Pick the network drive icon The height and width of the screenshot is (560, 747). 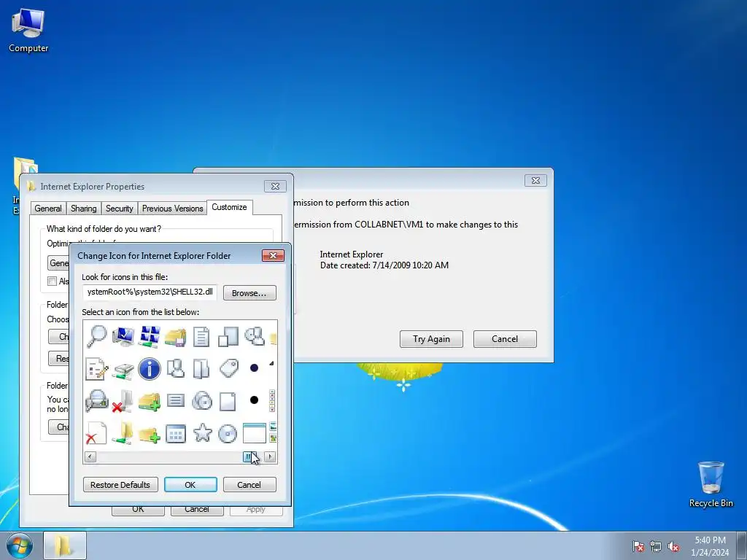[x=123, y=370]
